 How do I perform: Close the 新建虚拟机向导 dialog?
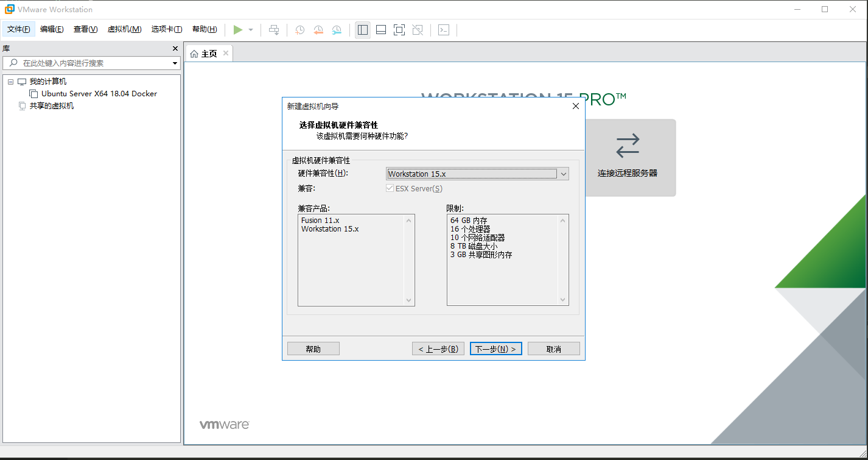point(576,106)
